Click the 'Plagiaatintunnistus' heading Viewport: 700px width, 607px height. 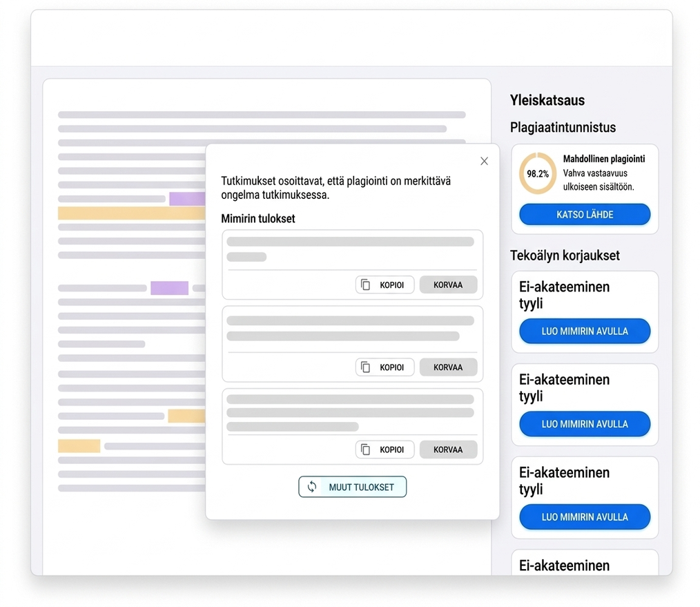click(563, 127)
